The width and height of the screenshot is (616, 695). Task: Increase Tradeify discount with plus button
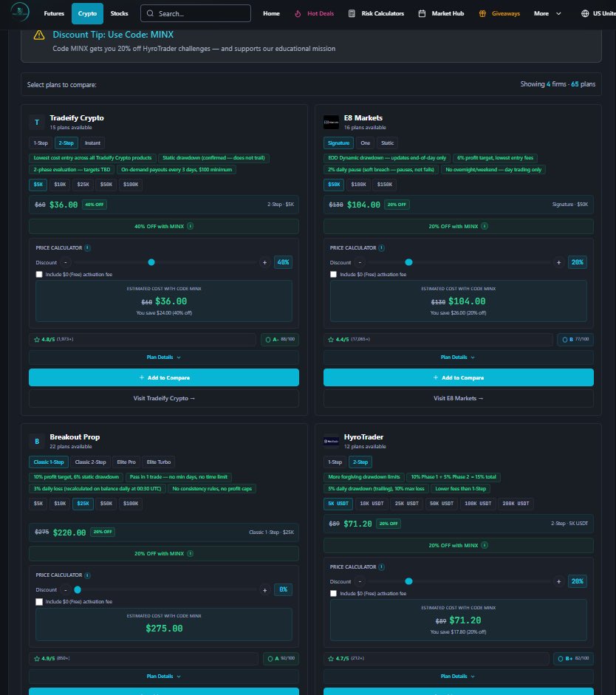(x=264, y=262)
